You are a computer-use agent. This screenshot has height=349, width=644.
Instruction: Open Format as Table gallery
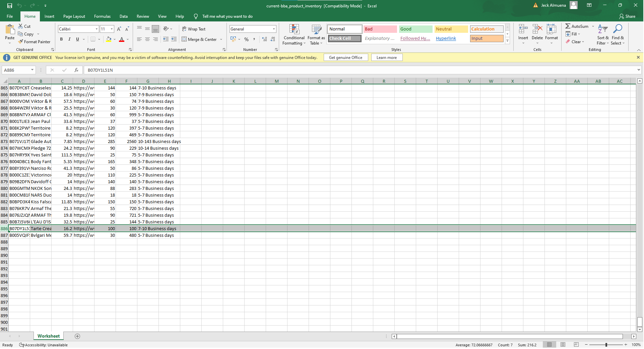coord(316,34)
